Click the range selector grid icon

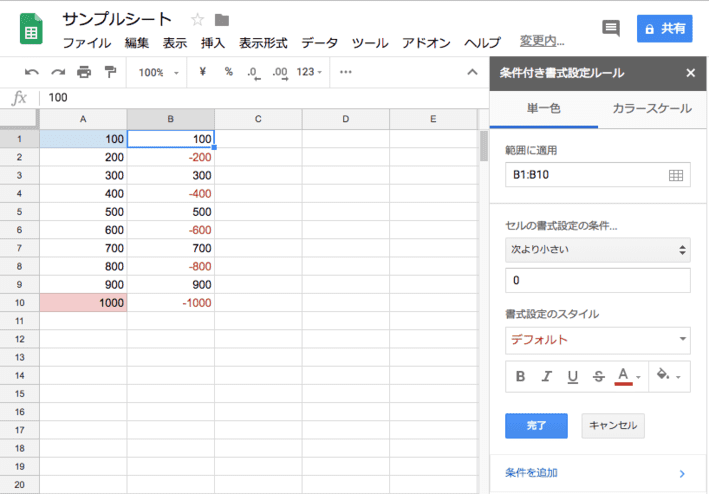coord(675,175)
